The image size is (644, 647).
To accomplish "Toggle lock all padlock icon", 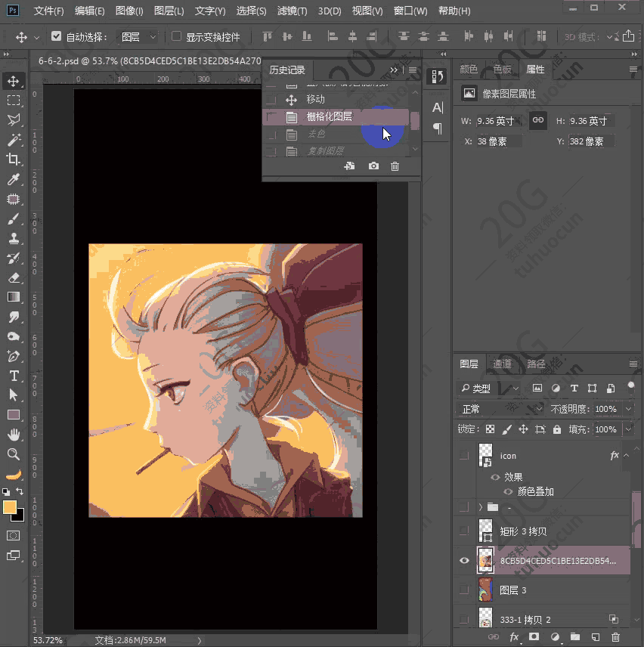I will click(557, 429).
